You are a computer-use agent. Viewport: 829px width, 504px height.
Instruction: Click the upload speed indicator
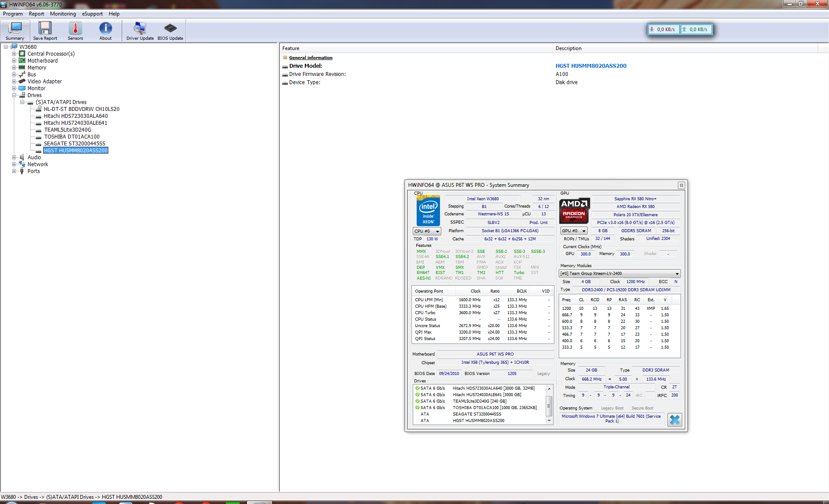[696, 29]
